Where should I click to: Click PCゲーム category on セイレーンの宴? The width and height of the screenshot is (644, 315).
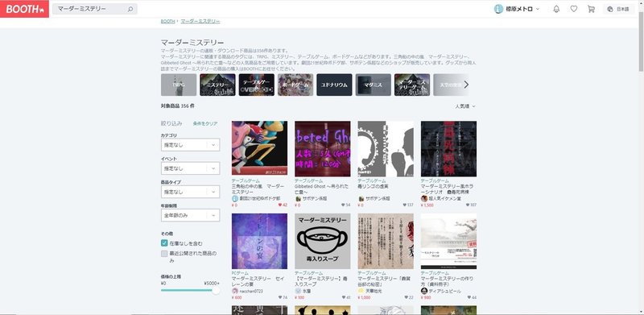pyautogui.click(x=240, y=273)
